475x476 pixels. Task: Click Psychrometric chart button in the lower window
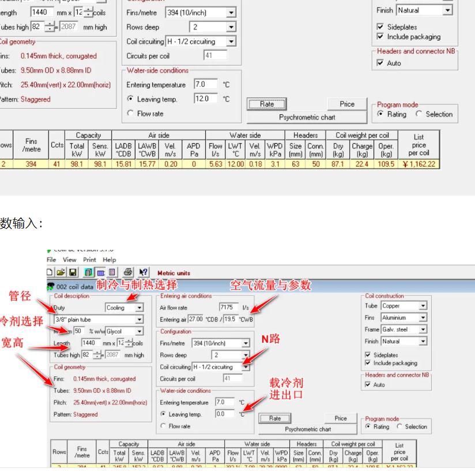[308, 429]
